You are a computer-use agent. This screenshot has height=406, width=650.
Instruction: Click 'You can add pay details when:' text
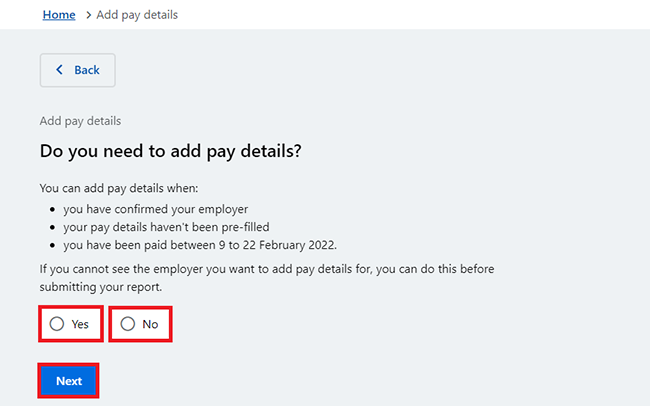click(x=119, y=188)
